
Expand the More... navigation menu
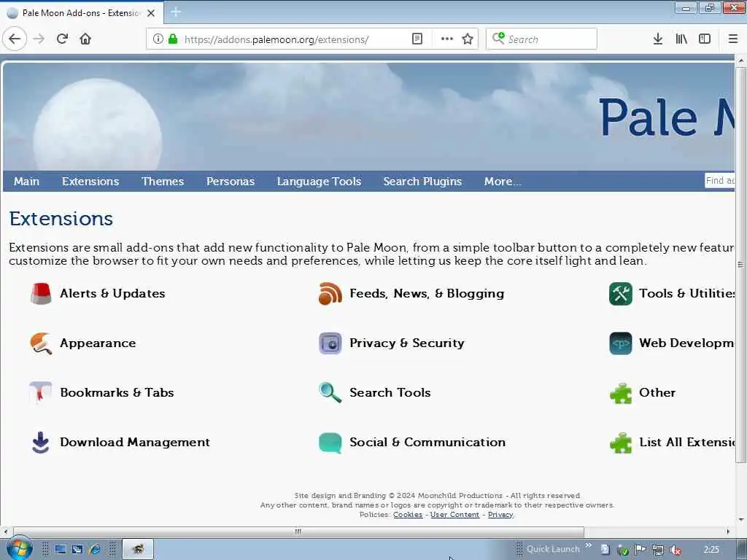click(x=503, y=181)
